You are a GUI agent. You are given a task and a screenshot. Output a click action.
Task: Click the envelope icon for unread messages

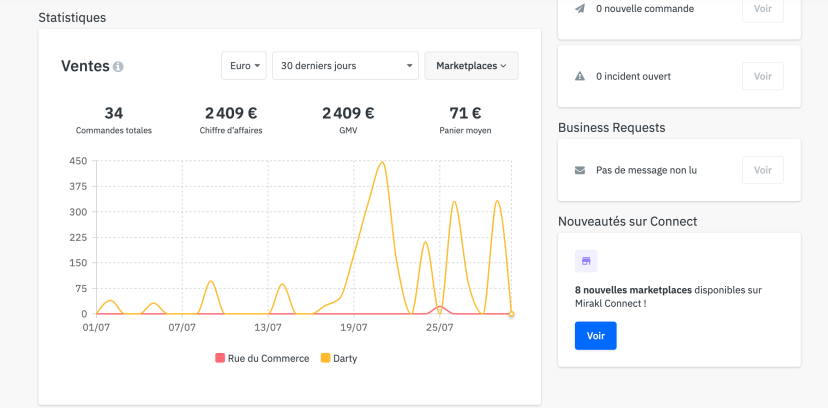[580, 170]
